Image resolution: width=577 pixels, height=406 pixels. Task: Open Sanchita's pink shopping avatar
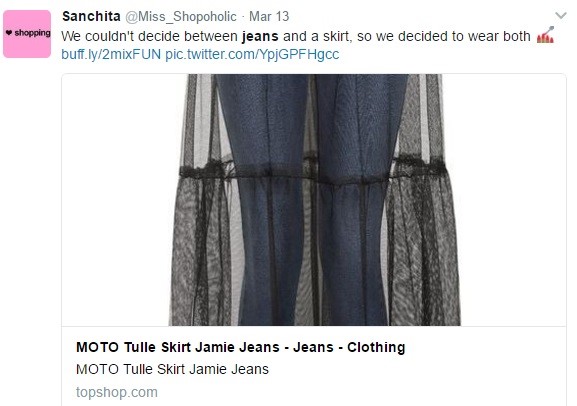tap(27, 34)
